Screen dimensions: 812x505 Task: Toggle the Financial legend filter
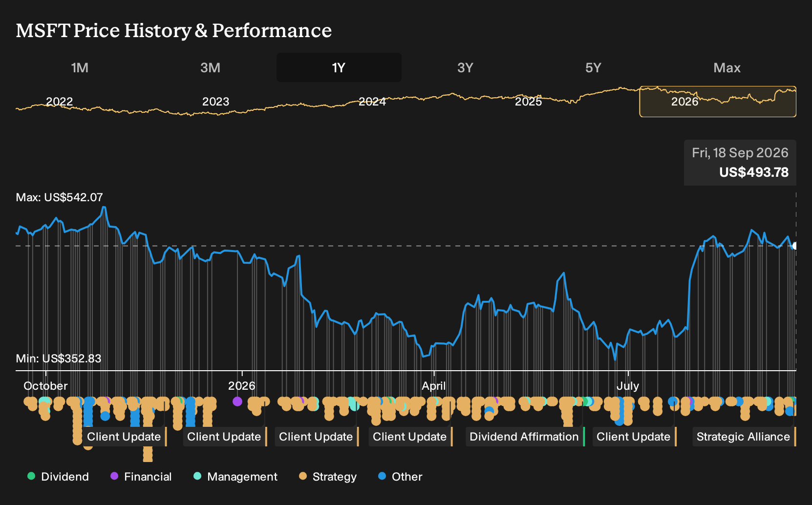tap(141, 477)
